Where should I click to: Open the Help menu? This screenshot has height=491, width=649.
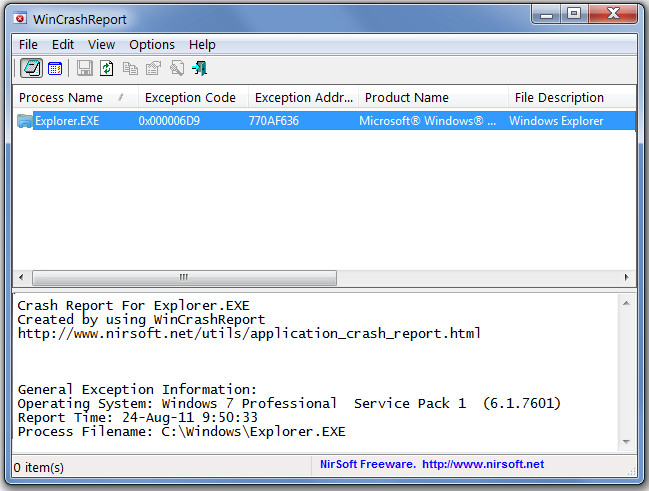(202, 44)
